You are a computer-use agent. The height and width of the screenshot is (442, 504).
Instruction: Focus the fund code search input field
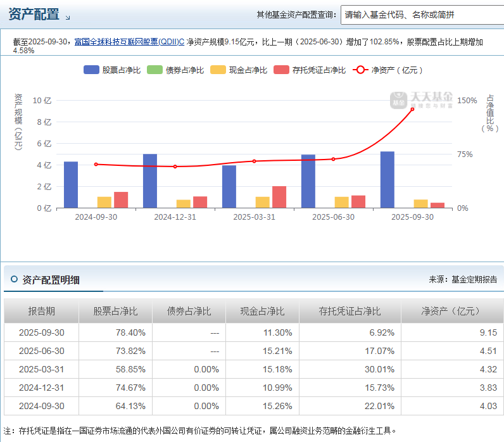pos(422,15)
